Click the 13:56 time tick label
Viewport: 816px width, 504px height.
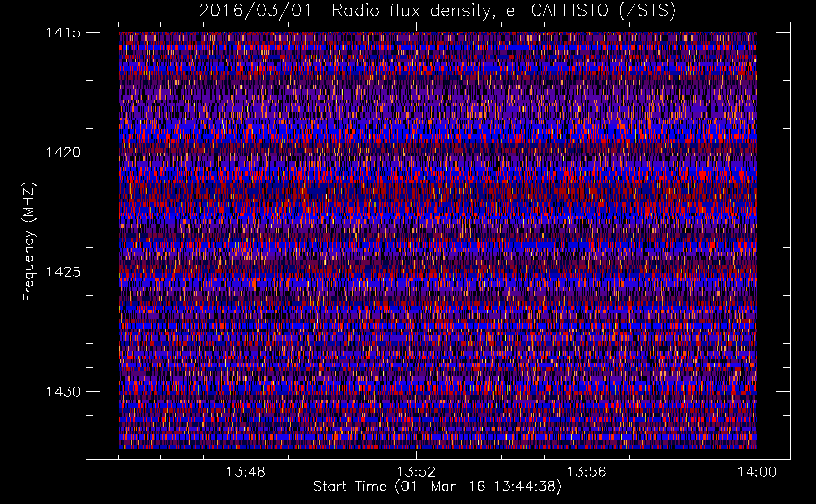point(587,472)
